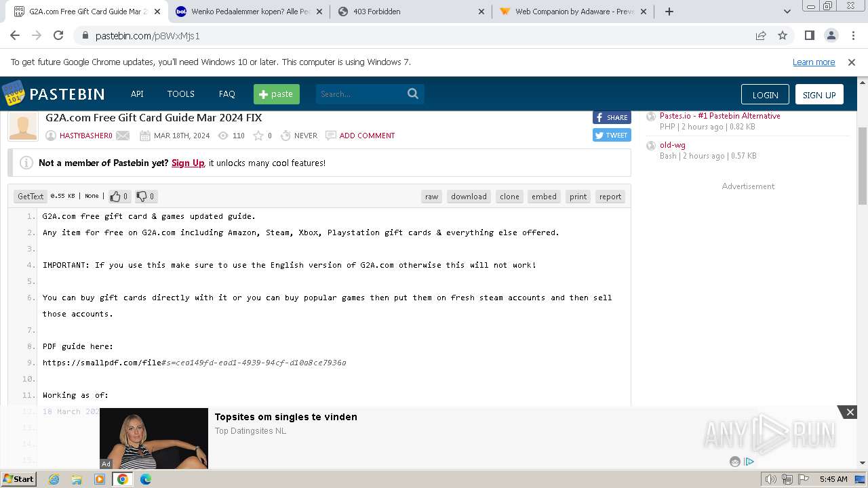Image resolution: width=868 pixels, height=488 pixels.
Task: Bookmark this page with the star icon
Action: (783, 35)
